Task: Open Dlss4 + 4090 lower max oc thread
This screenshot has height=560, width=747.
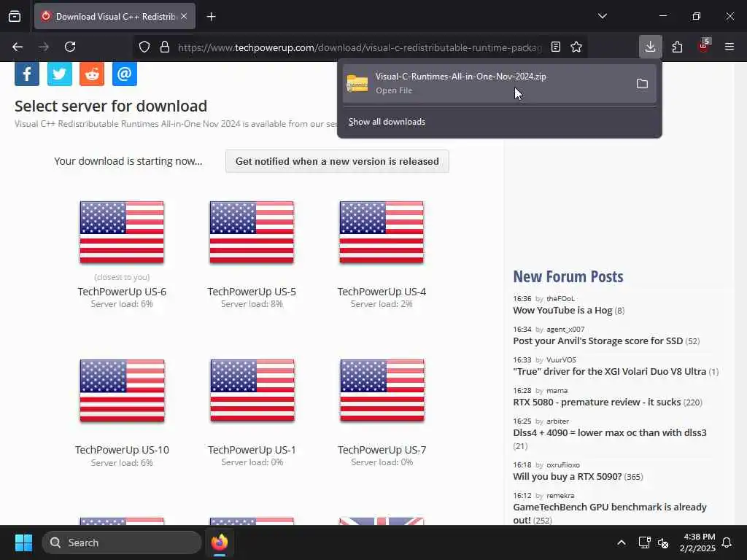Action: [610, 433]
